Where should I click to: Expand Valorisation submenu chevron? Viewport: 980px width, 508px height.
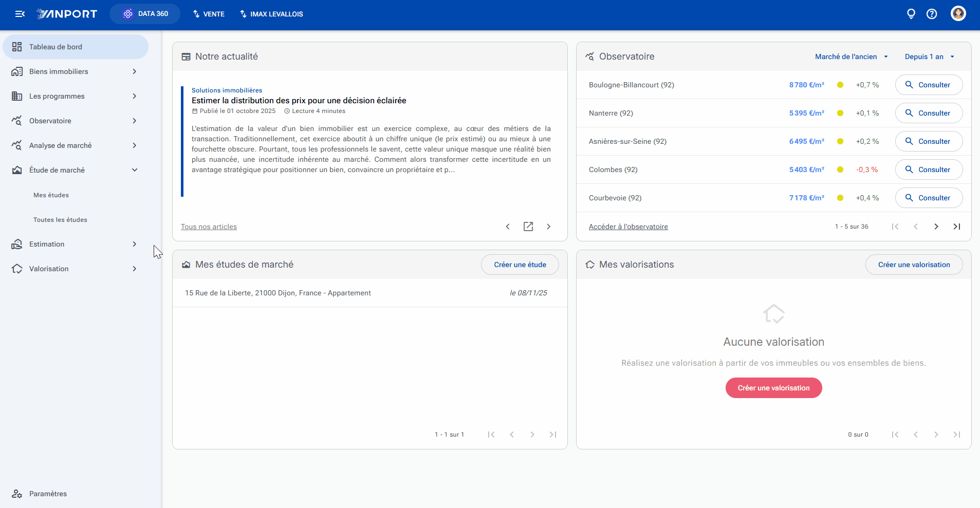pyautogui.click(x=135, y=269)
